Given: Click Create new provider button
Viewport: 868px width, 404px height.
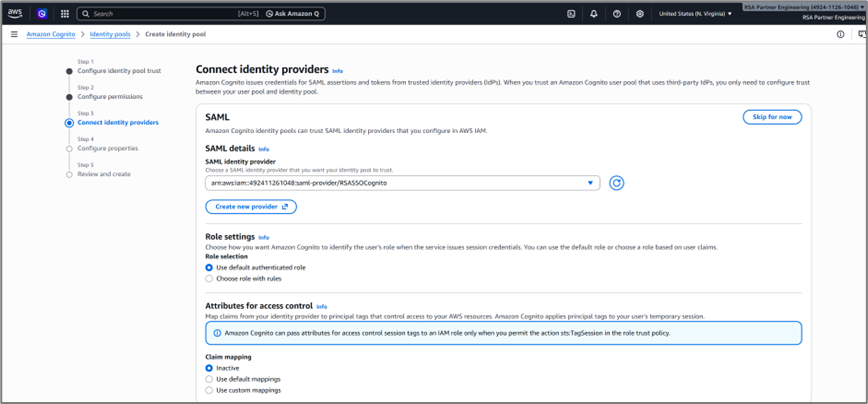Looking at the screenshot, I should coord(251,207).
